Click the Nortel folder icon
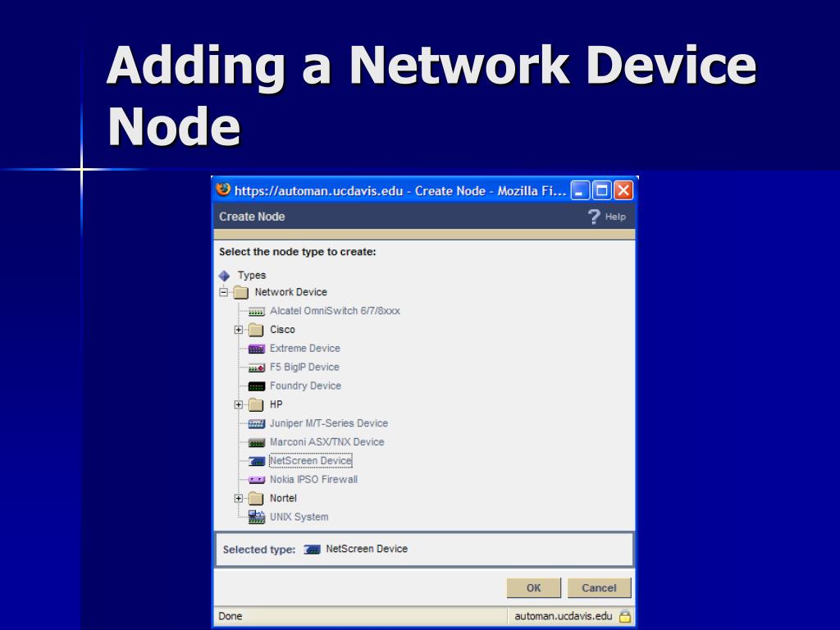 [256, 499]
